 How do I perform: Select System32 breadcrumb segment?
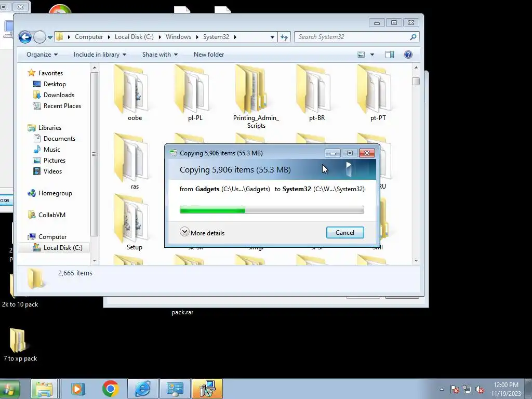pyautogui.click(x=216, y=37)
